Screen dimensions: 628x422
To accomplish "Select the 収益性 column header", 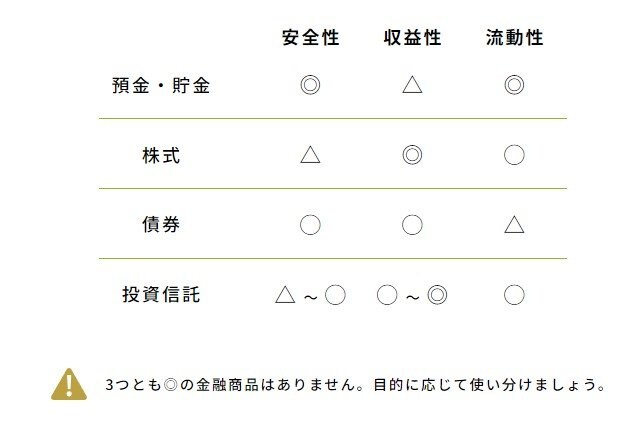I will click(x=412, y=38).
